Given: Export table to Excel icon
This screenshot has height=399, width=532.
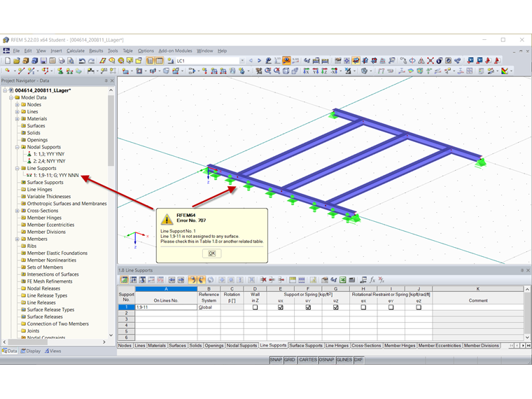Looking at the screenshot, I should 343,280.
